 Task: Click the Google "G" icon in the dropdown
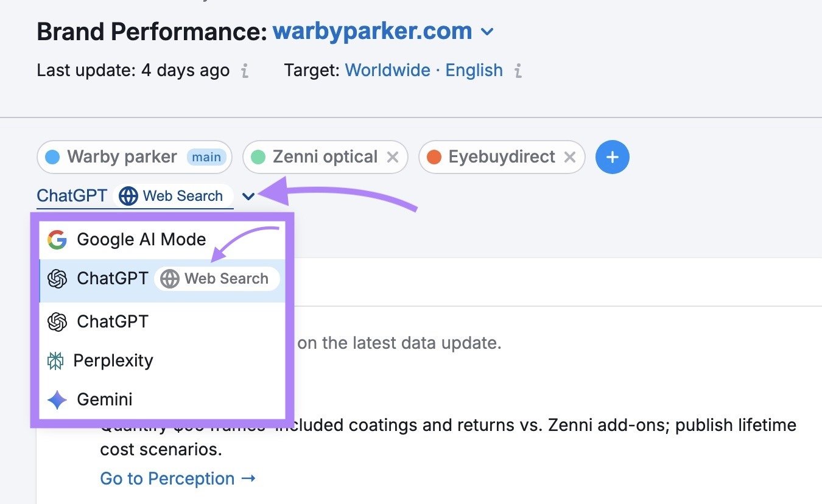pos(56,239)
